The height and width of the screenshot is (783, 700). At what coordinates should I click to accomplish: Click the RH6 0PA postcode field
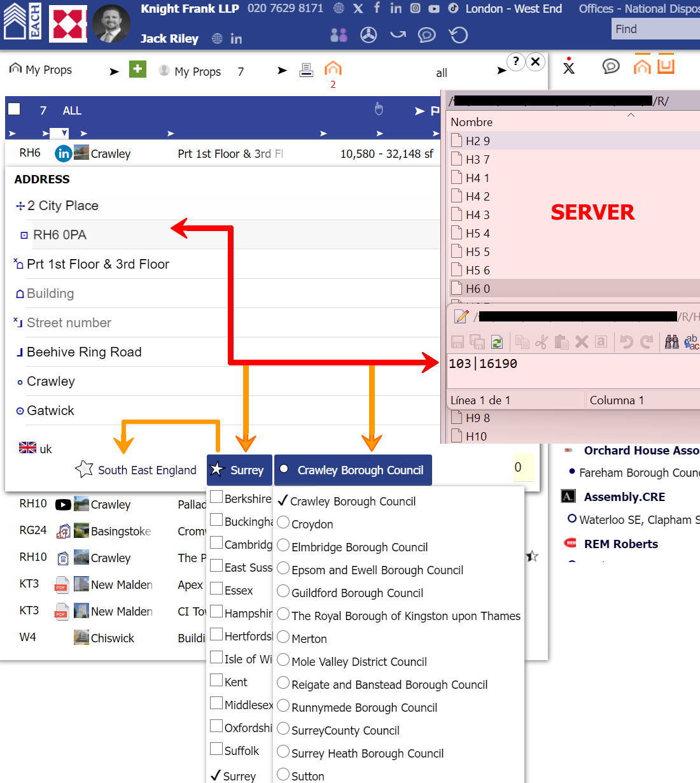click(x=236, y=234)
